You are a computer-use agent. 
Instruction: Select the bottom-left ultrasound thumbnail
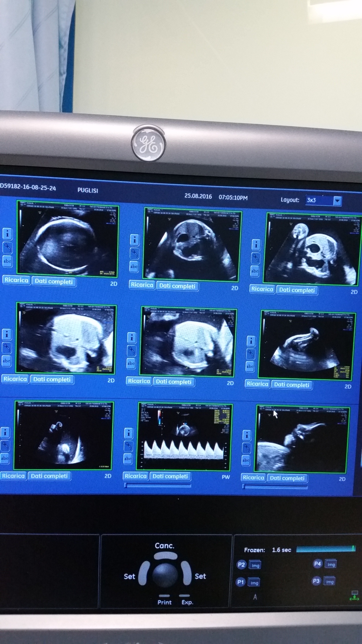(64, 436)
